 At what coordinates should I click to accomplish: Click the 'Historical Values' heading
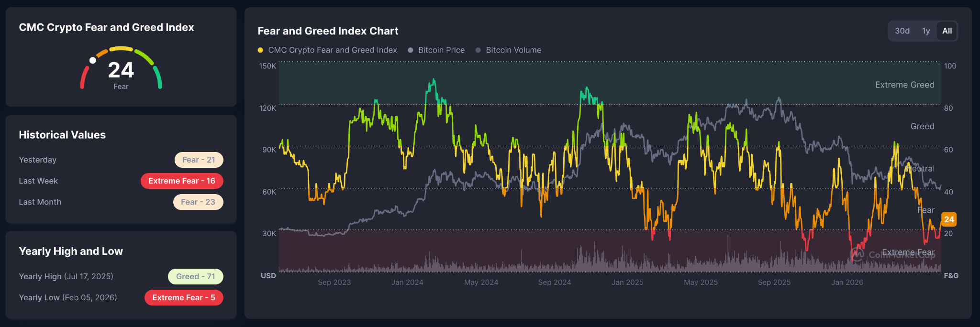pyautogui.click(x=62, y=135)
